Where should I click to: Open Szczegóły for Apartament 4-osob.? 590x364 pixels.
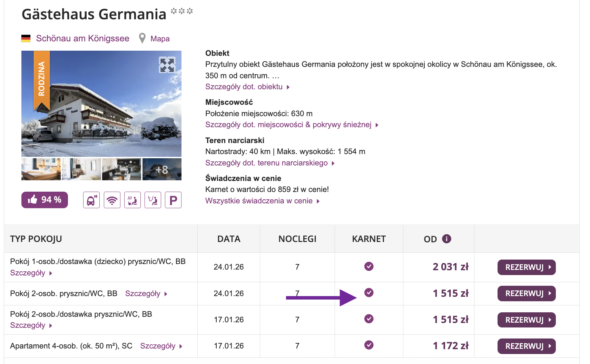pos(161,346)
